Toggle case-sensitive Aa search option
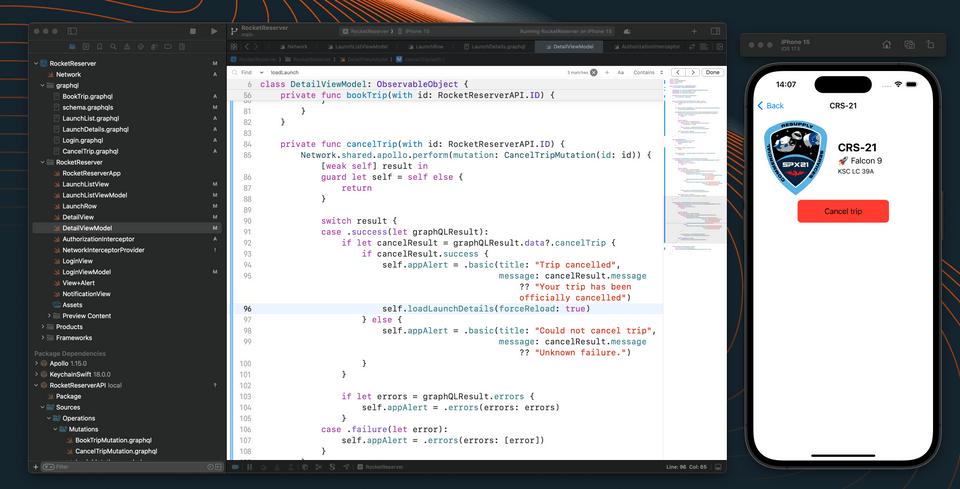Image resolution: width=960 pixels, height=489 pixels. 620,72
